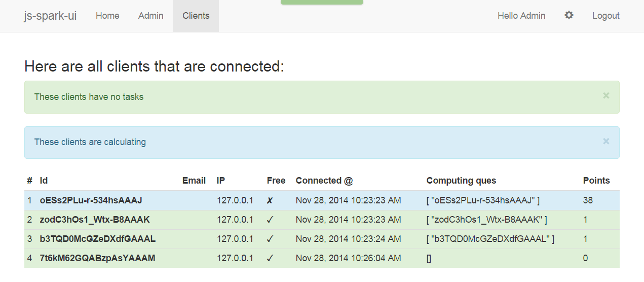Select the active Clients tab
Image resolution: width=644 pixels, height=282 pixels.
[196, 16]
